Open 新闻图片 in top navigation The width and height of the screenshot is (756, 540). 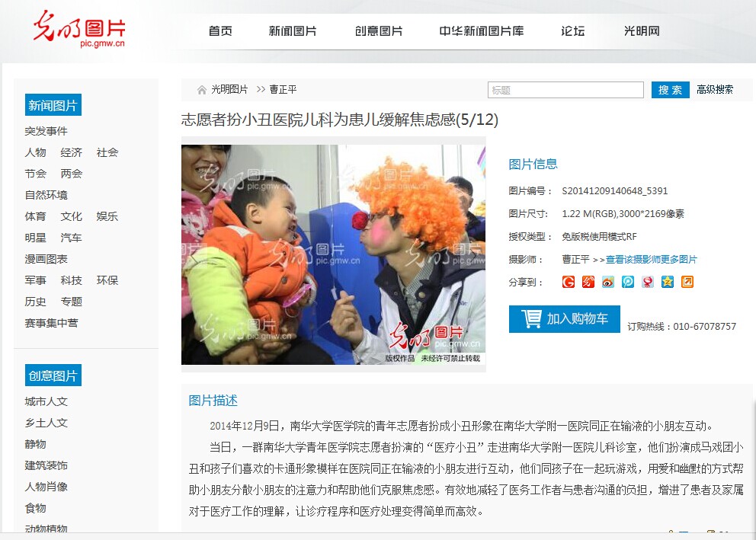click(x=293, y=31)
